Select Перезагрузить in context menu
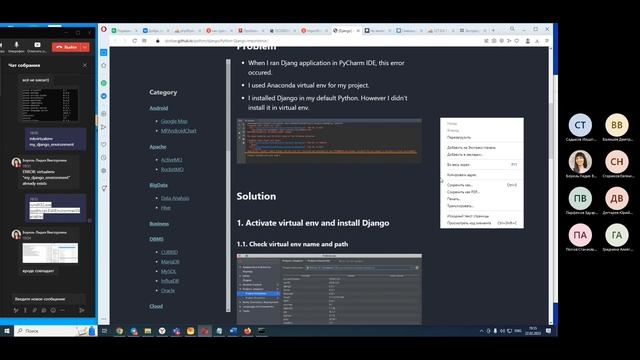 482,138
